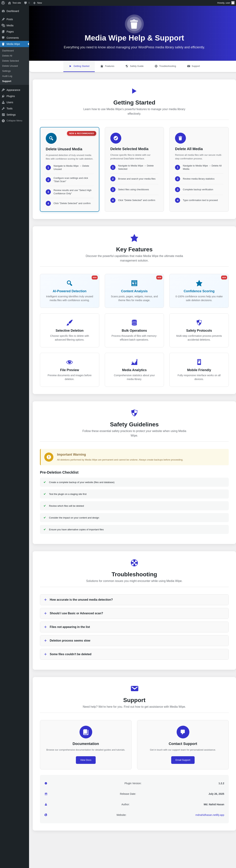Click the Contact Support chat icon
236x868 pixels.
pos(183,732)
